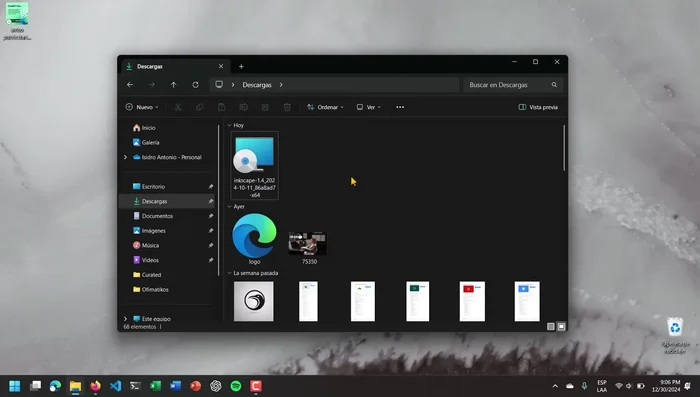The width and height of the screenshot is (700, 397).
Task: Click the share icon in toolbar
Action: [265, 107]
